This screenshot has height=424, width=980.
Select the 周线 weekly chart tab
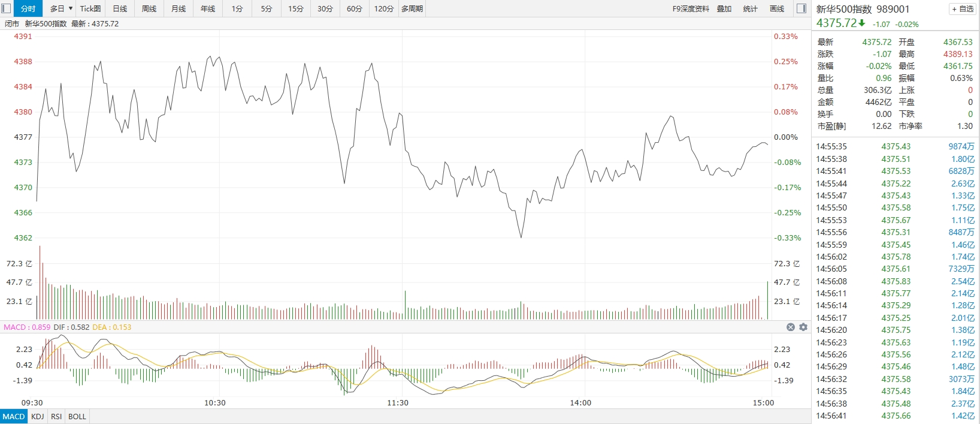point(149,8)
